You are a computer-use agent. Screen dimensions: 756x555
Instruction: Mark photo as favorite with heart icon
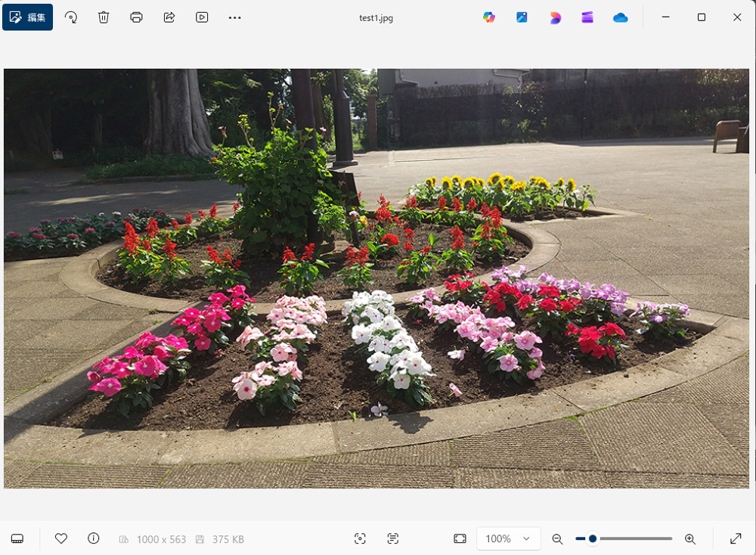(61, 538)
